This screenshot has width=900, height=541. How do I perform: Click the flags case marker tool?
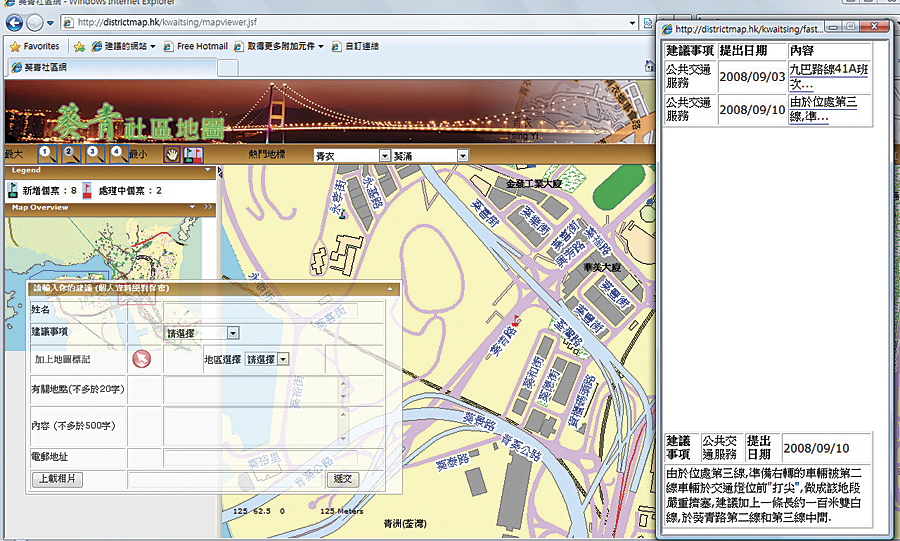click(x=193, y=154)
